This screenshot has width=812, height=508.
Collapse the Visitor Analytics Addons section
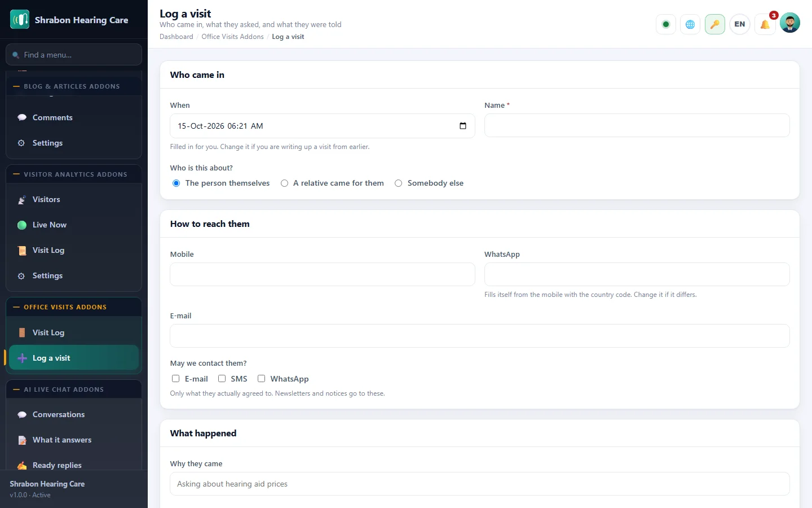click(74, 174)
